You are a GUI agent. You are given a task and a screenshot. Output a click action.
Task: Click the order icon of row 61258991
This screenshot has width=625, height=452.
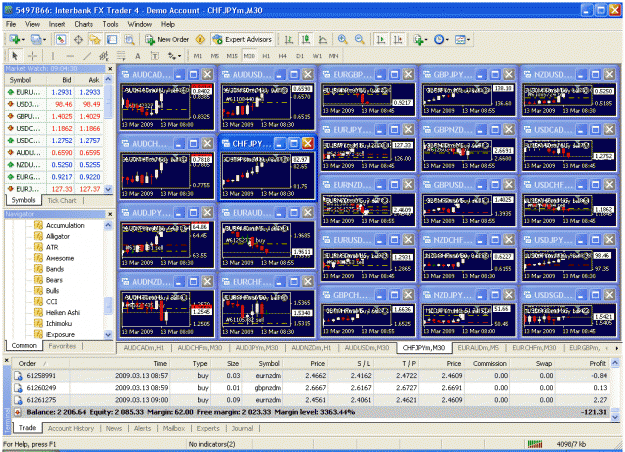(x=18, y=376)
